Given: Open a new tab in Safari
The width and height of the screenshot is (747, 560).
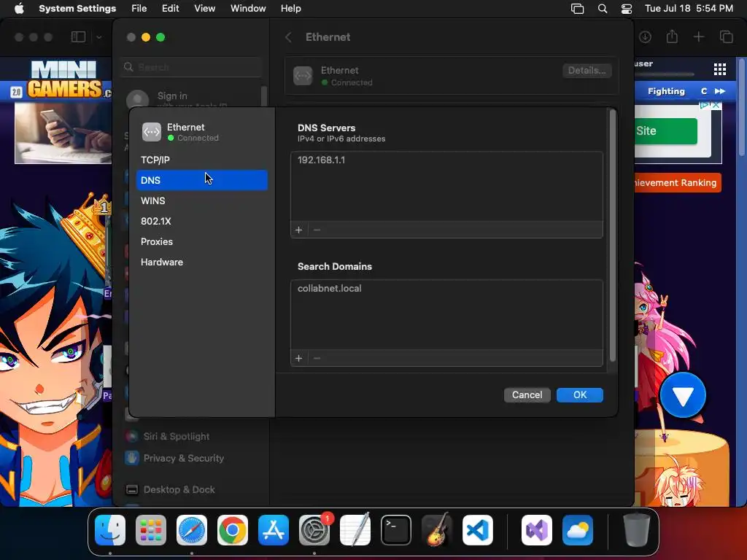Looking at the screenshot, I should (x=698, y=36).
